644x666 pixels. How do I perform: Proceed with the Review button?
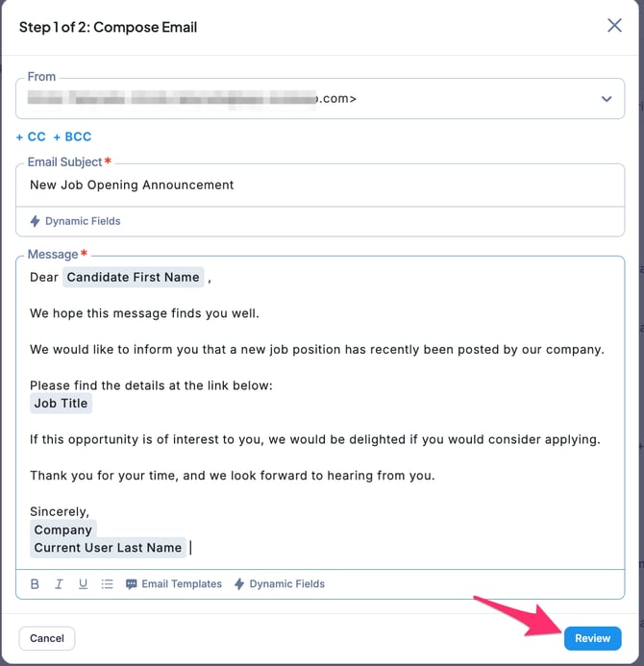(592, 638)
